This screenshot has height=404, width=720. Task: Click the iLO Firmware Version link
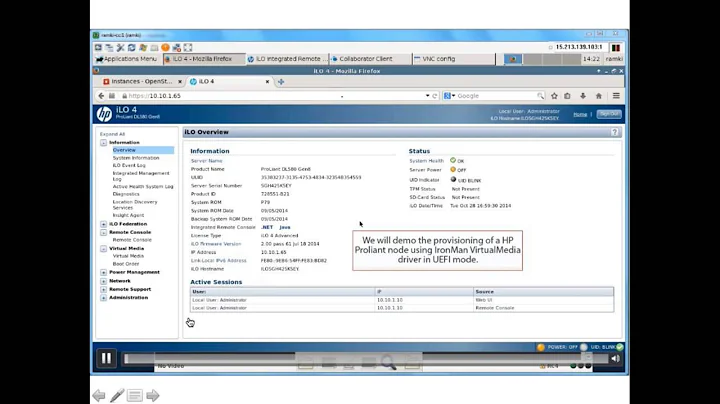pyautogui.click(x=216, y=244)
